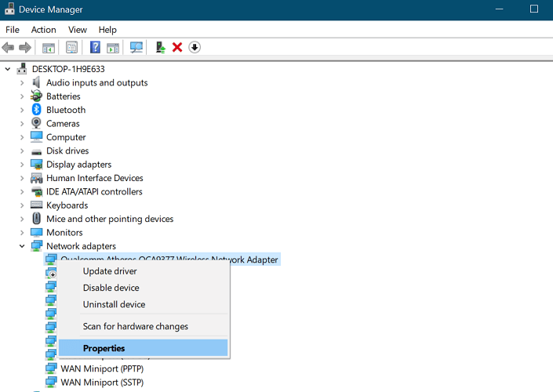The width and height of the screenshot is (553, 392).
Task: Click the blue Help question mark icon
Action: pos(95,47)
